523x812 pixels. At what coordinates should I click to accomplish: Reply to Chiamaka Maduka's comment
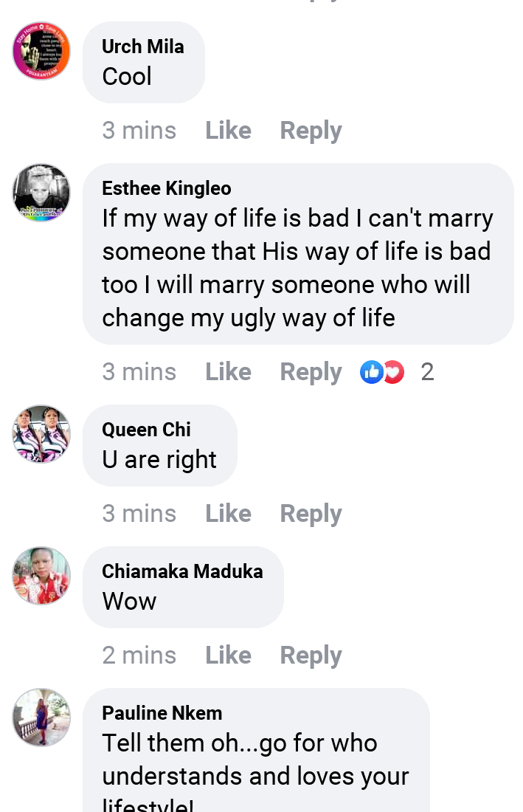(x=311, y=656)
